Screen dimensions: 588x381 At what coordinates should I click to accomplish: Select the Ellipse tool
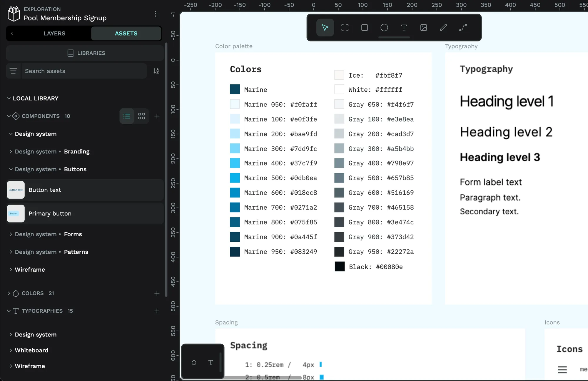click(384, 28)
